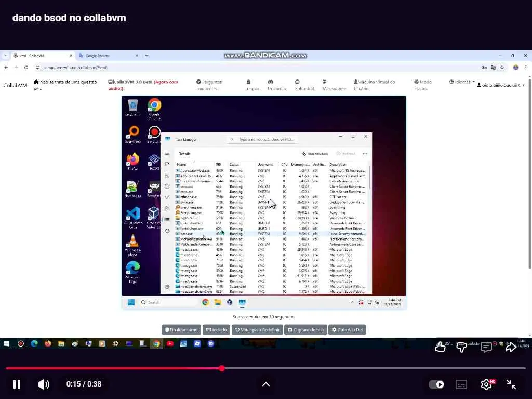Switch to the Google Tradutor browser tab

point(108,55)
